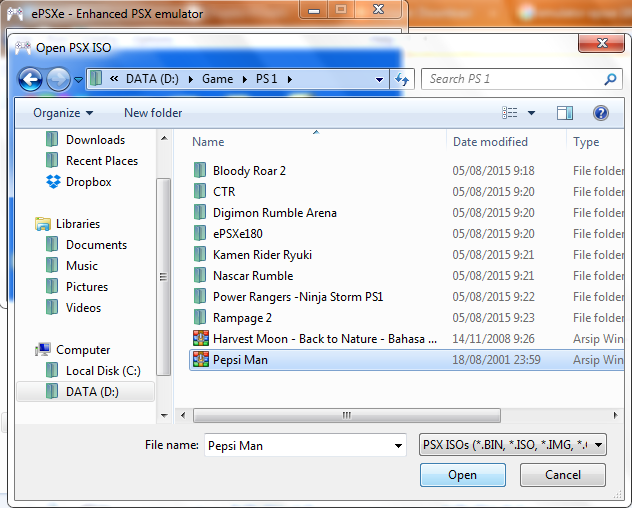Click the Forward navigation arrow button
The width and height of the screenshot is (632, 508).
click(58, 79)
